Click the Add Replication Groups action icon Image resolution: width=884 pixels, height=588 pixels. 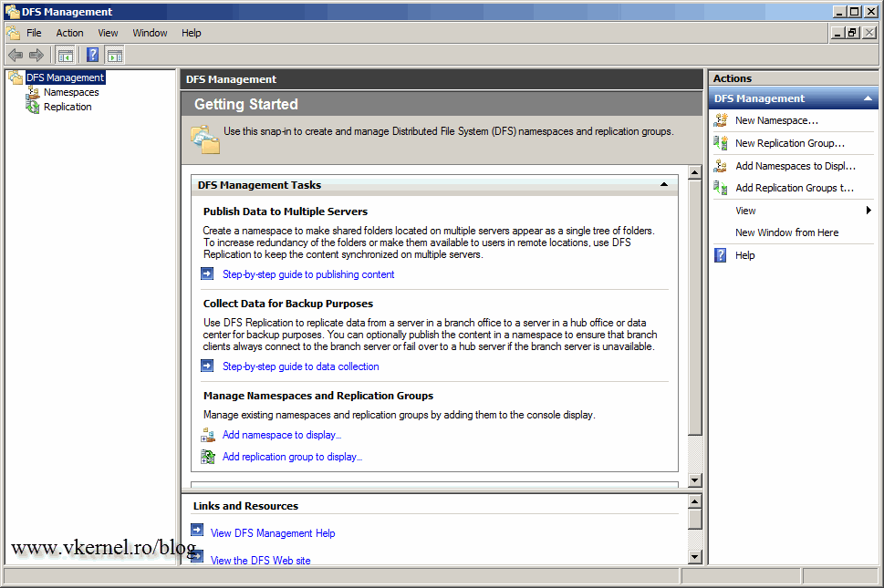click(x=723, y=187)
